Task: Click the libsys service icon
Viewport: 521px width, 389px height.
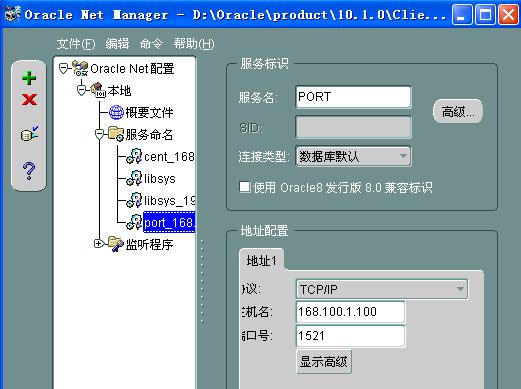Action: pyautogui.click(x=134, y=178)
